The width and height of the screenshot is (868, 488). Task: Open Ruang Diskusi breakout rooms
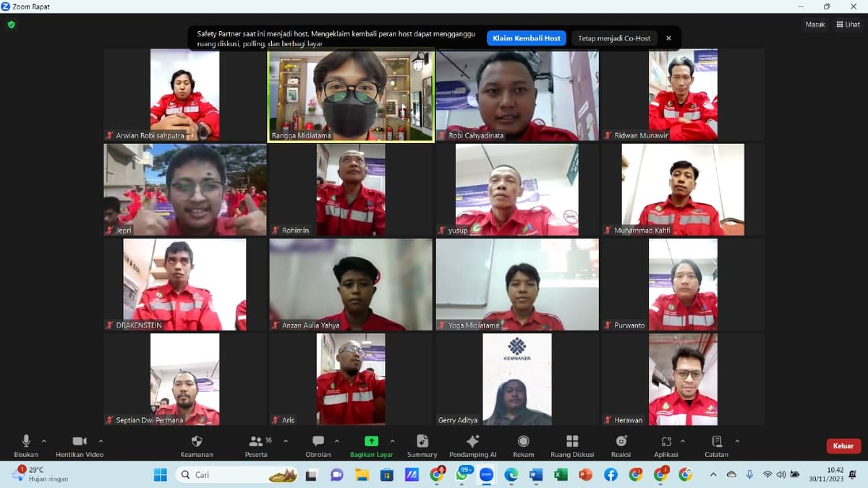[572, 446]
